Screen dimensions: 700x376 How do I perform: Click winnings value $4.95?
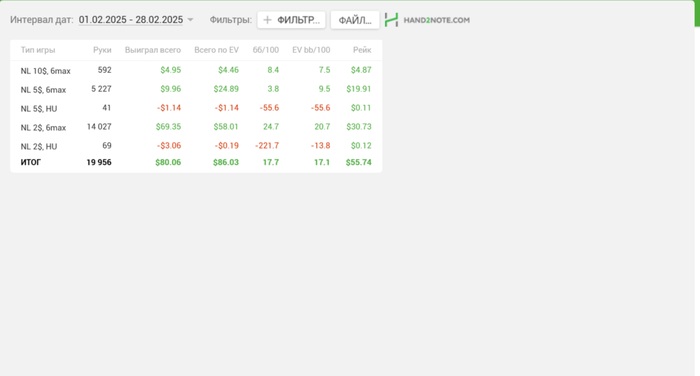coord(171,70)
